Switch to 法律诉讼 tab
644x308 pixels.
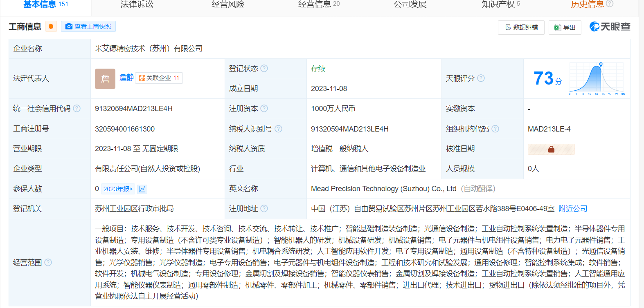tap(137, 4)
